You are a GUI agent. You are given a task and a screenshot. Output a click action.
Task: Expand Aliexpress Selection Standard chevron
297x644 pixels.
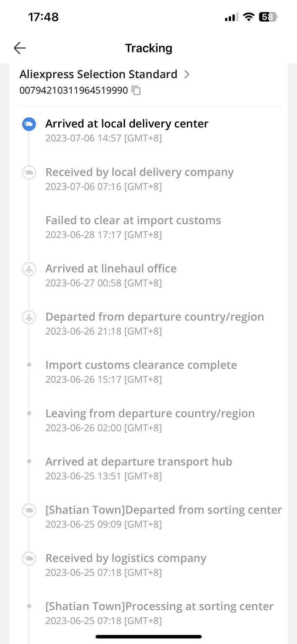coord(187,75)
